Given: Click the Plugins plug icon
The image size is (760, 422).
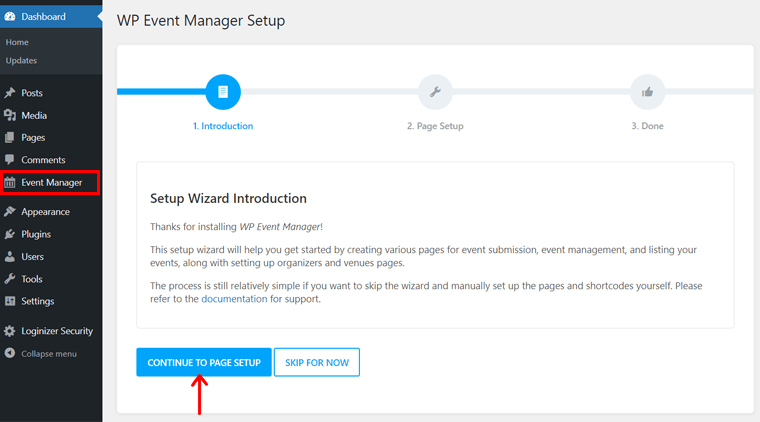Looking at the screenshot, I should [10, 234].
